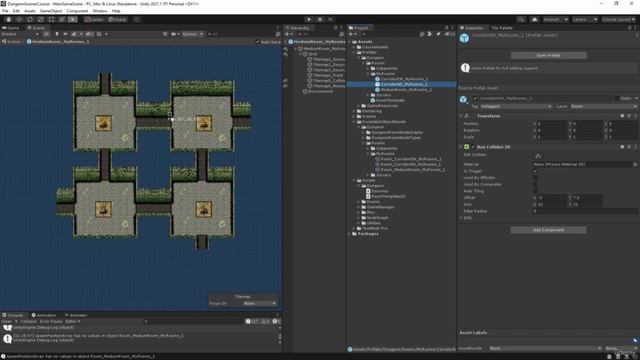Toggle console Error Pause button

coord(51,322)
